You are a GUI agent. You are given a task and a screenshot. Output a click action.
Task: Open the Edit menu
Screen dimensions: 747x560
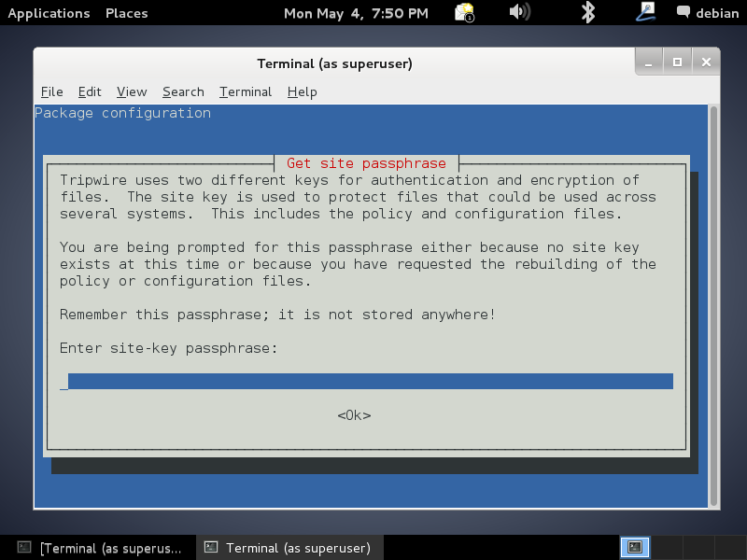point(90,91)
